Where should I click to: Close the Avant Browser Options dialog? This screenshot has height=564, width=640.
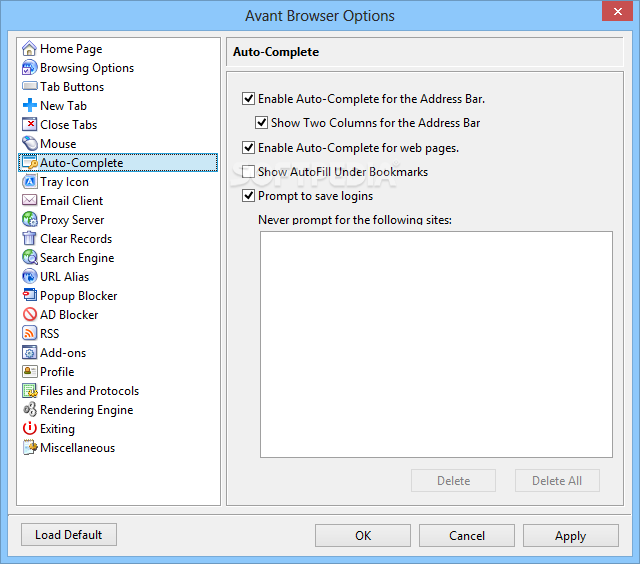pyautogui.click(x=618, y=11)
